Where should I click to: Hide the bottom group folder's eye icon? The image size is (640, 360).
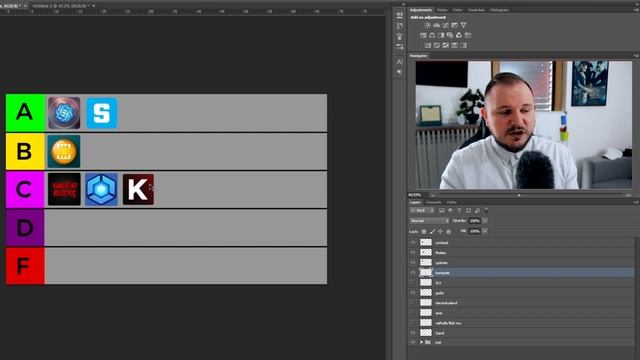(x=413, y=342)
